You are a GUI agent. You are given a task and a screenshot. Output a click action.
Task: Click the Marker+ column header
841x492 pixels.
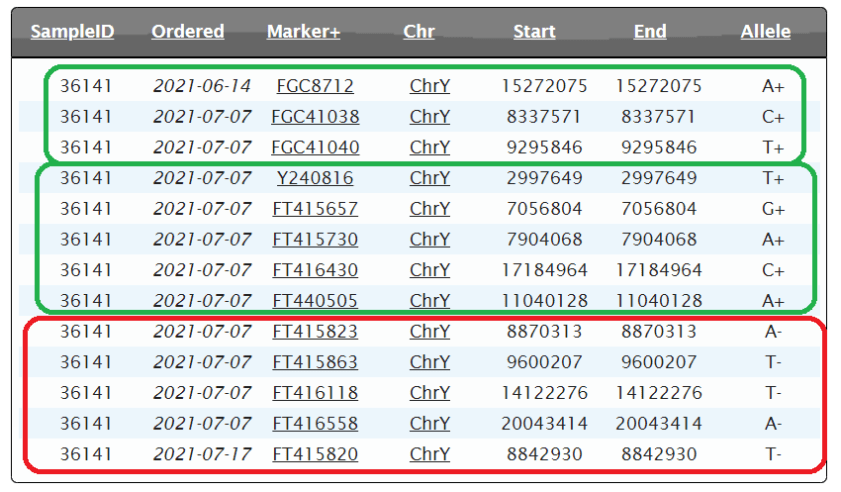point(303,32)
